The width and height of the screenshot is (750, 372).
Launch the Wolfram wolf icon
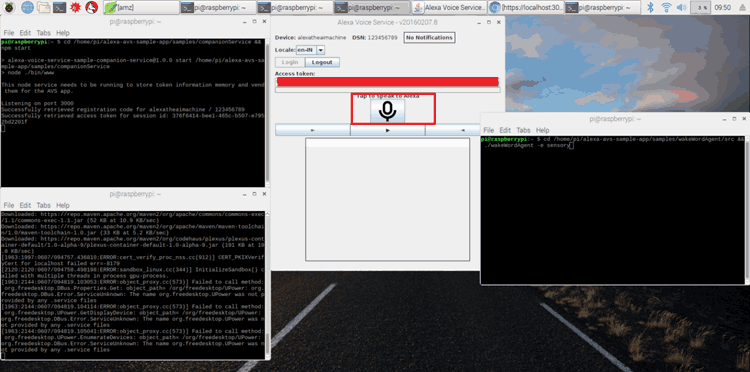point(92,7)
